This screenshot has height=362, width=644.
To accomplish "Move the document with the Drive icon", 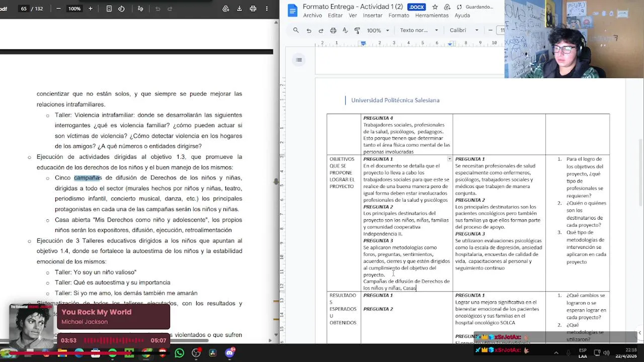I will (x=447, y=7).
